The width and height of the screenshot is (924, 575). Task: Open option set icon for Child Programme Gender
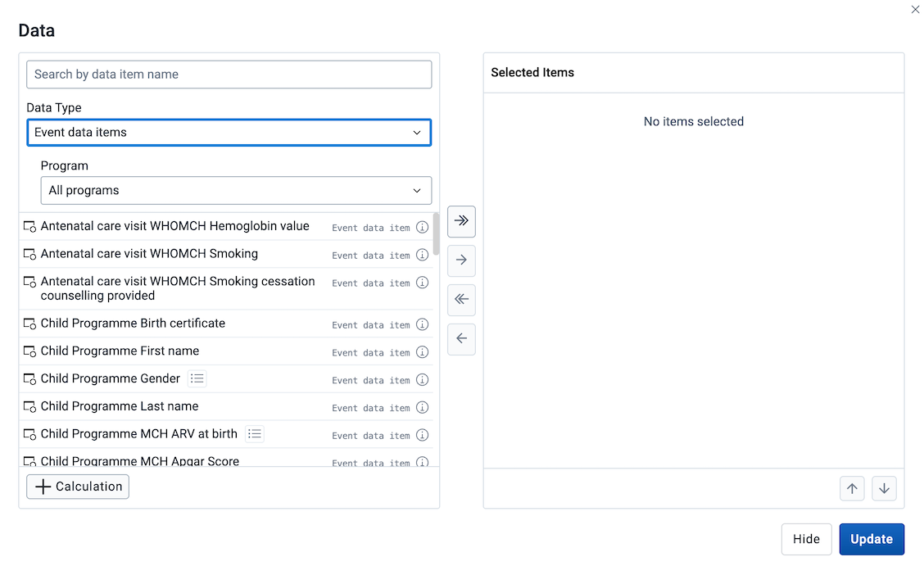(197, 378)
